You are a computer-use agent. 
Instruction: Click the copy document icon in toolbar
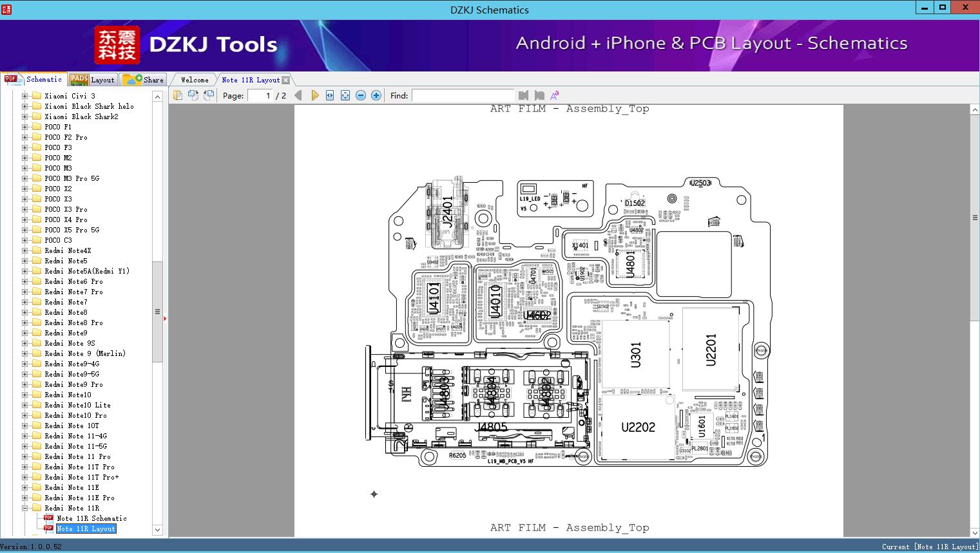pyautogui.click(x=177, y=95)
